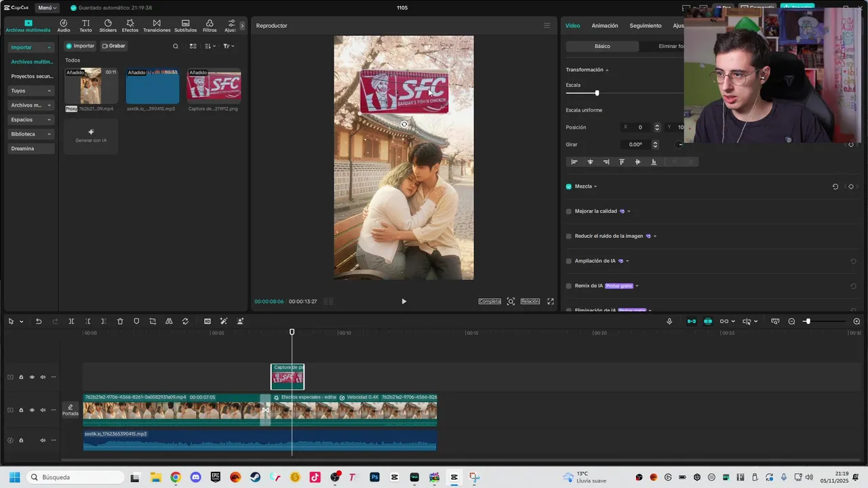The width and height of the screenshot is (868, 488).
Task: Click the Completa preview quality button
Action: point(490,302)
